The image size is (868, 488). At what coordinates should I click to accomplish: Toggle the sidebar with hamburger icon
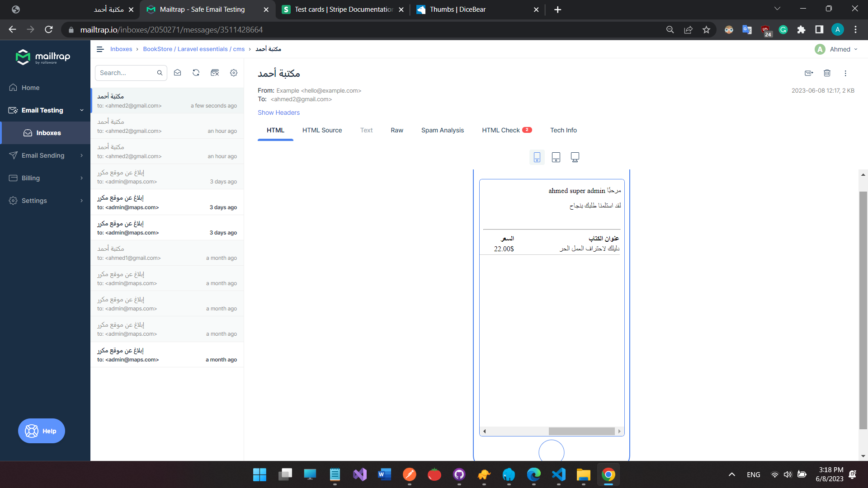pyautogui.click(x=100, y=49)
